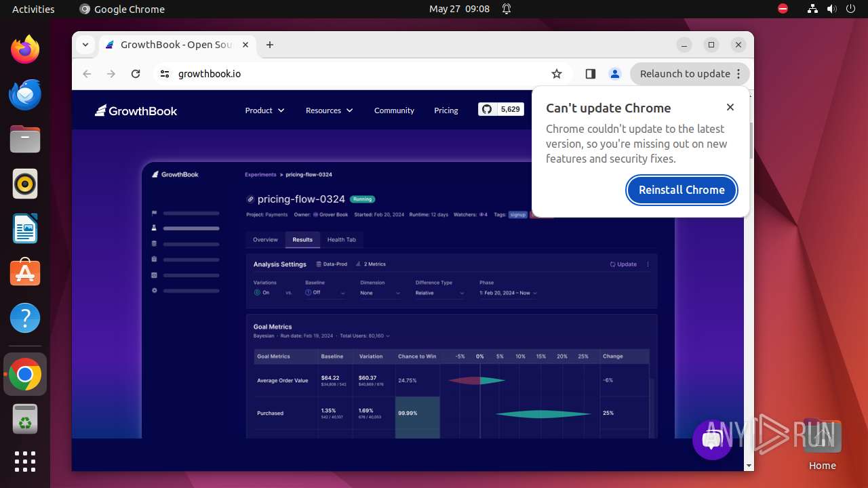Open GitHub stars badge 5,629
Screen dimensions: 868x488
click(501, 109)
